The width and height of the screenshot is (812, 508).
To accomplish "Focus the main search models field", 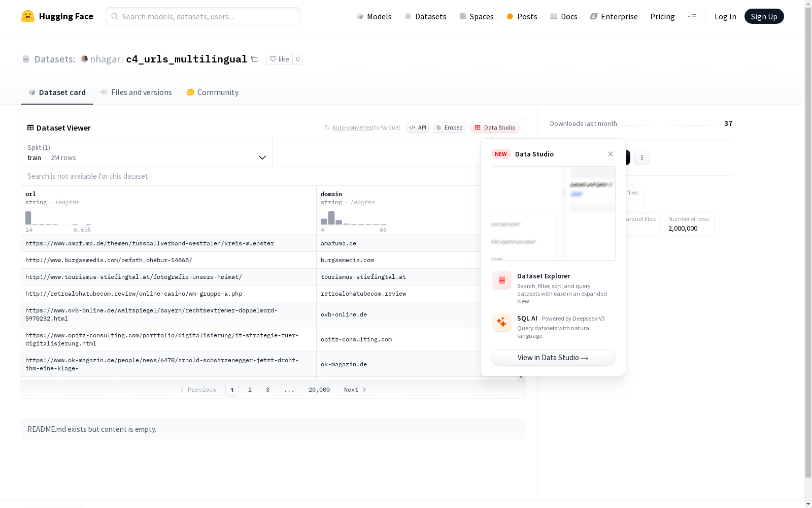I will (x=203, y=16).
